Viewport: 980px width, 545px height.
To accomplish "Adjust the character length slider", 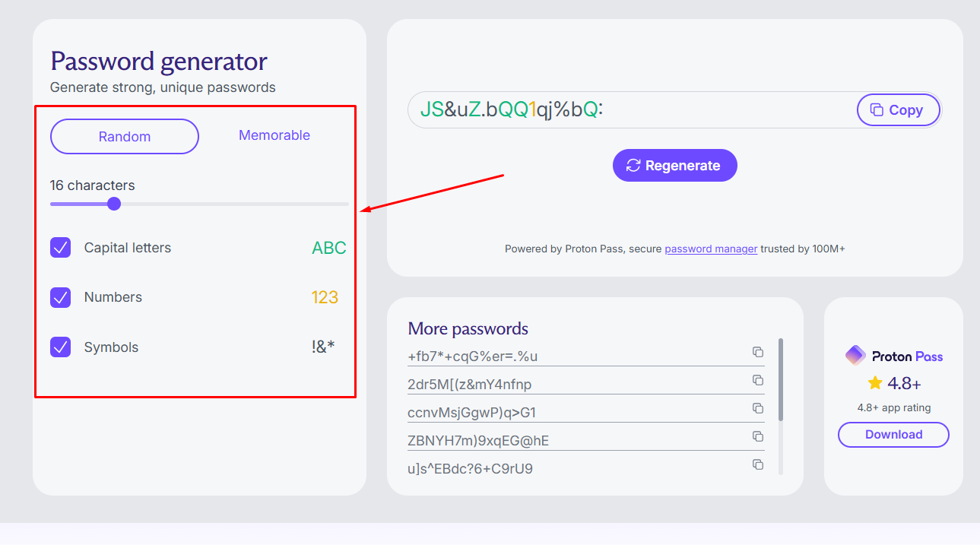I will pos(114,204).
